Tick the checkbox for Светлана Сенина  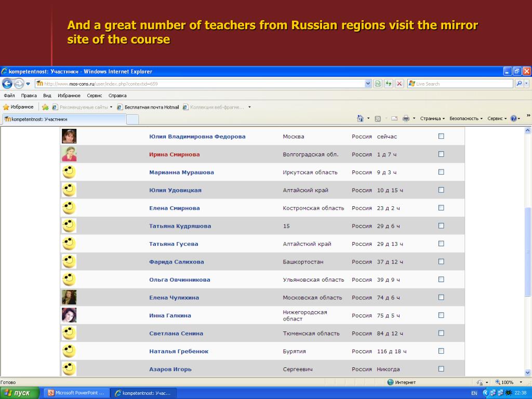pyautogui.click(x=441, y=333)
